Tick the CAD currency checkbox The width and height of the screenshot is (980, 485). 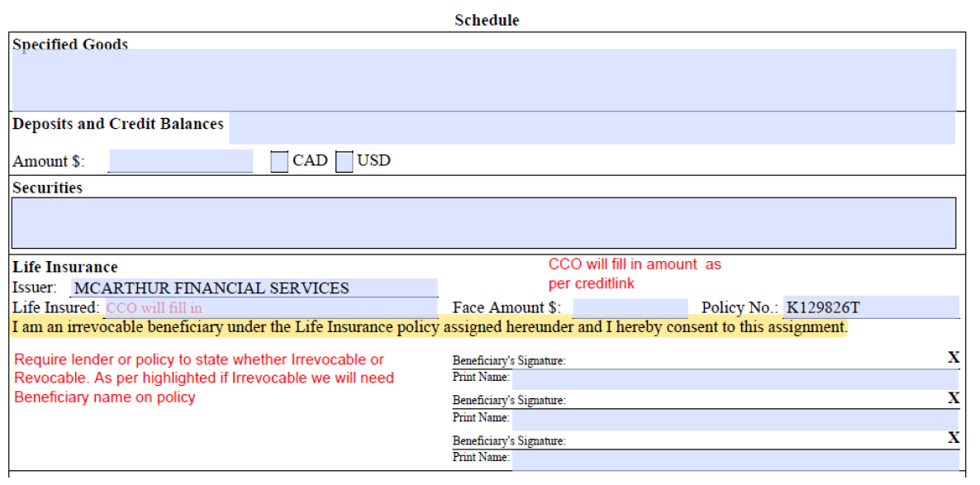tap(278, 162)
